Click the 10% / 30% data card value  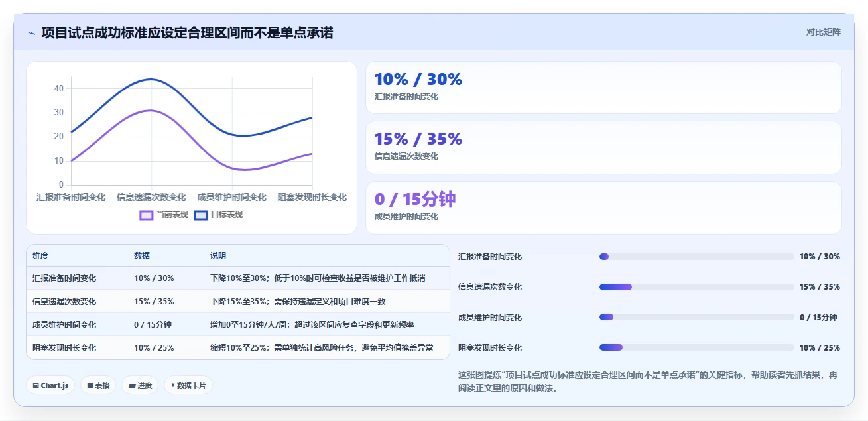click(x=418, y=79)
